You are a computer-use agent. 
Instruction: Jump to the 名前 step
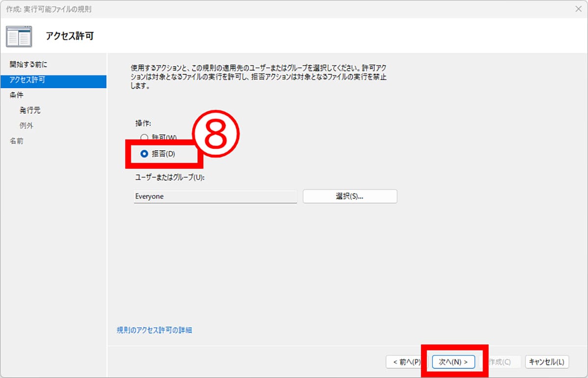pyautogui.click(x=16, y=141)
